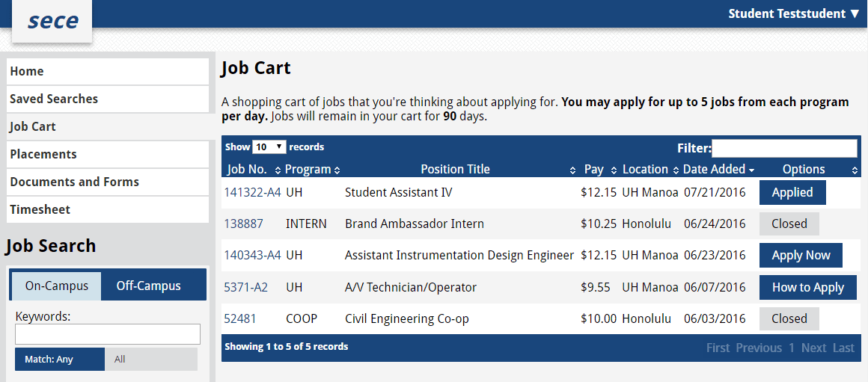Sort by Job No. column arrows
The width and height of the screenshot is (868, 382).
278,170
